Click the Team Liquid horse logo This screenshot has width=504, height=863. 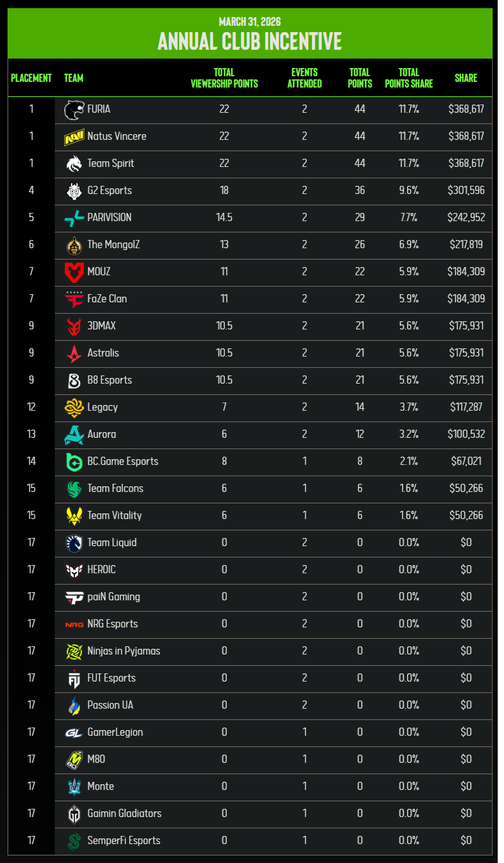coord(74,543)
